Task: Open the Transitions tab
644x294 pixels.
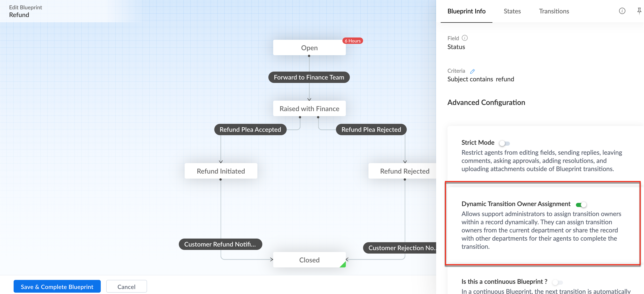Action: (554, 11)
